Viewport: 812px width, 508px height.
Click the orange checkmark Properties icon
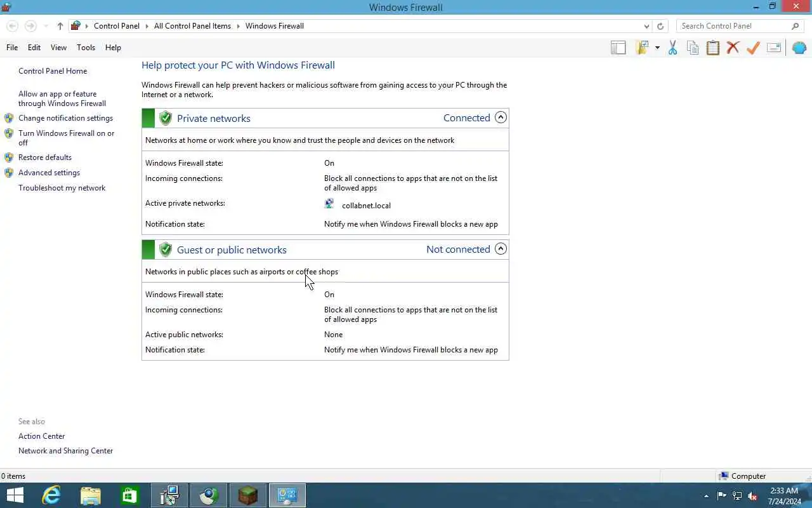(753, 48)
